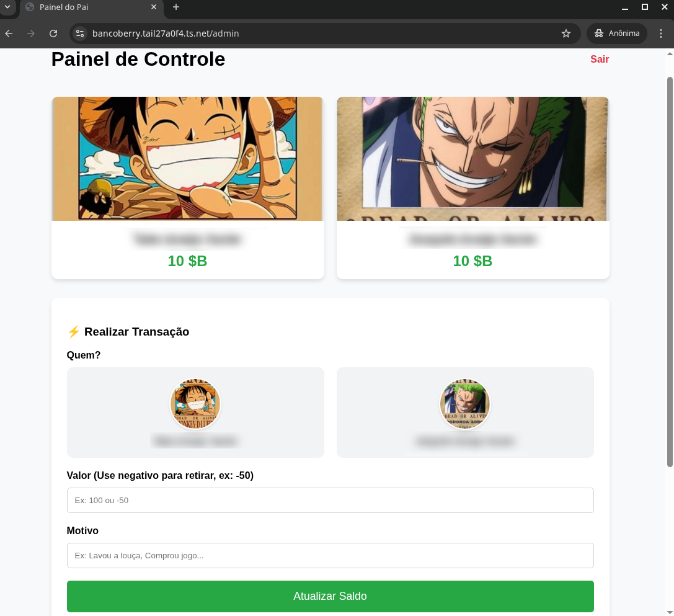Click the Sair logout link
674x616 pixels.
pyautogui.click(x=600, y=60)
